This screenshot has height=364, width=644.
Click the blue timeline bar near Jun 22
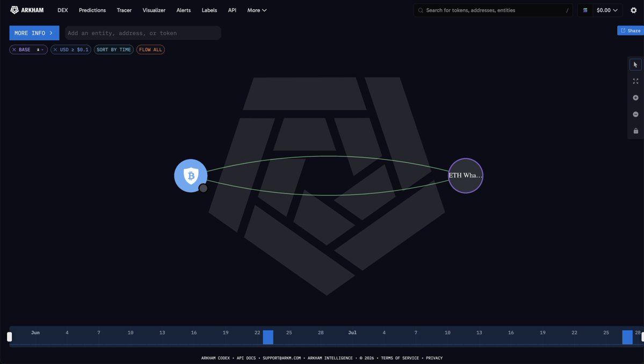click(268, 337)
